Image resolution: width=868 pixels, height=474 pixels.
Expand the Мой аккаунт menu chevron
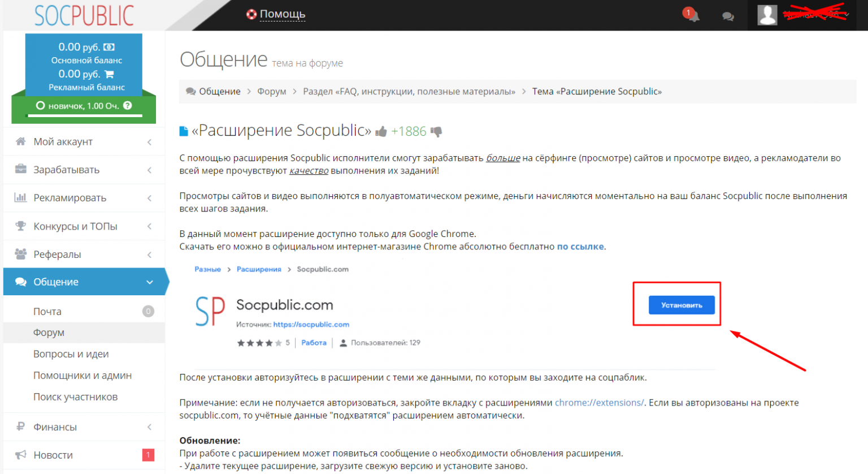150,142
